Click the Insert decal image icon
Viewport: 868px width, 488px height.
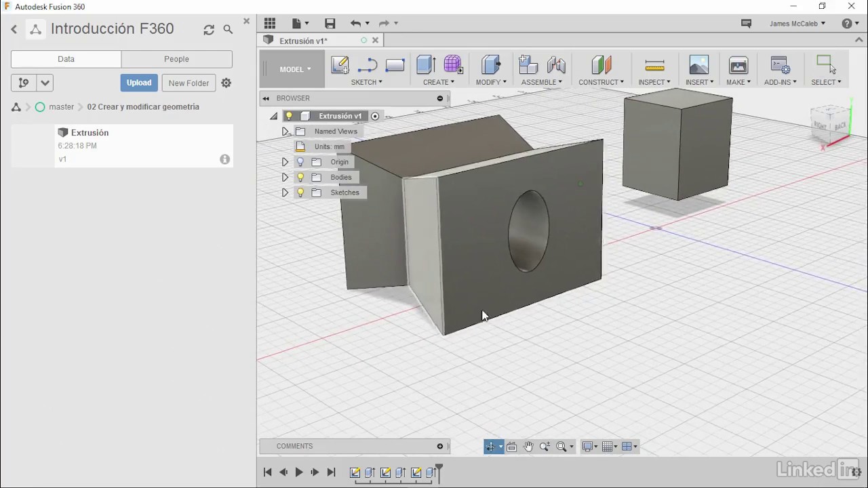pyautogui.click(x=698, y=65)
